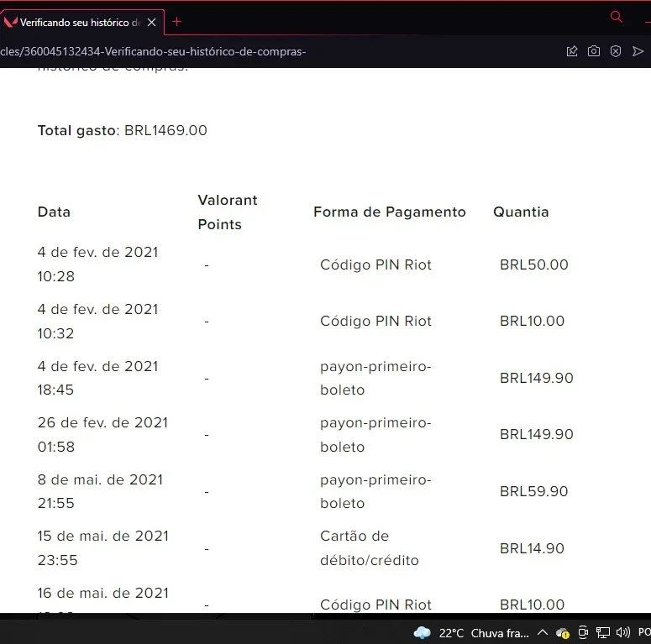Click the Cartão de débito/crédito cell
Viewport: 651px width, 644px height.
click(370, 547)
